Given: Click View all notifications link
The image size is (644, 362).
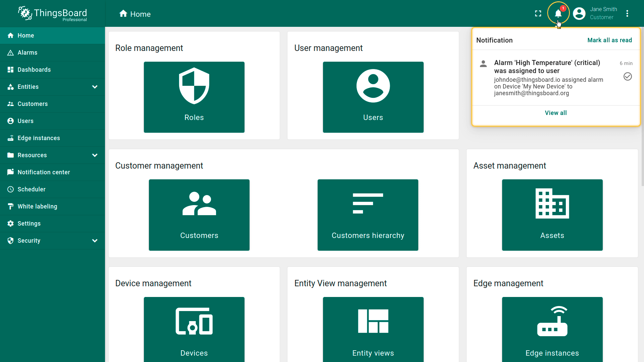Looking at the screenshot, I should pyautogui.click(x=555, y=113).
